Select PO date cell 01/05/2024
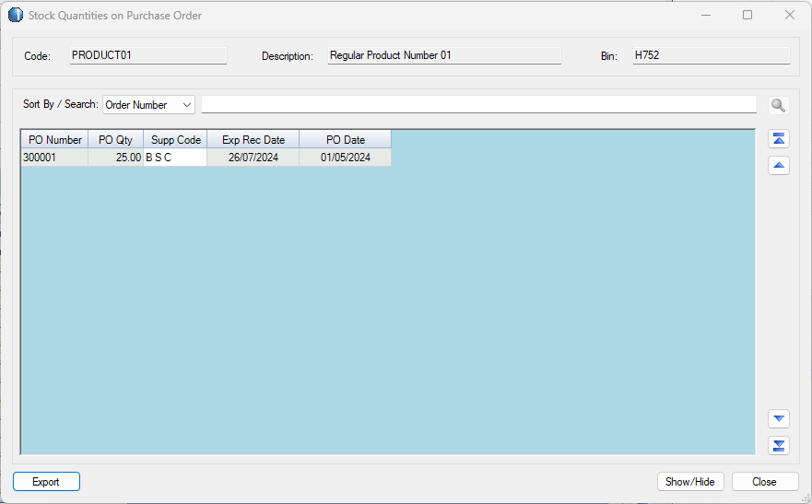The height and width of the screenshot is (504, 812). coord(346,158)
